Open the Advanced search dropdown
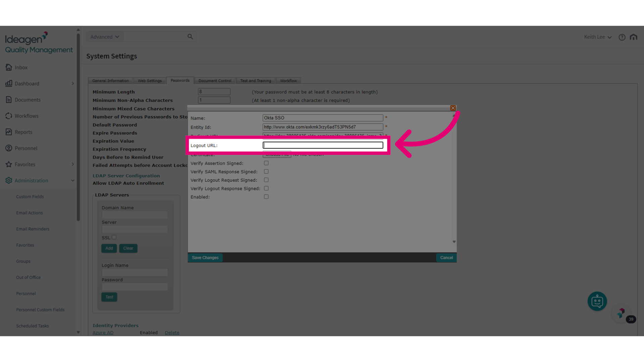Image resolution: width=644 pixels, height=362 pixels. coord(105,37)
